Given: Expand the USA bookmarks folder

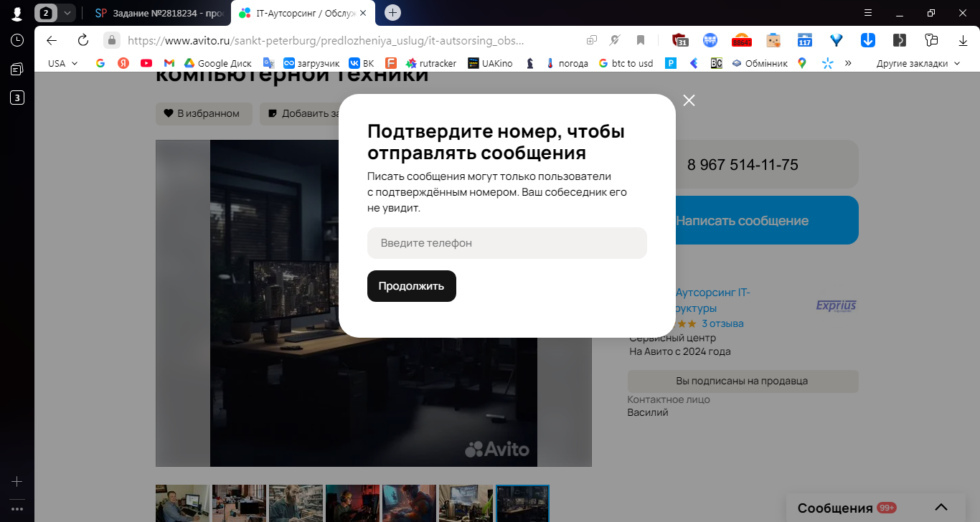Looking at the screenshot, I should (x=62, y=63).
